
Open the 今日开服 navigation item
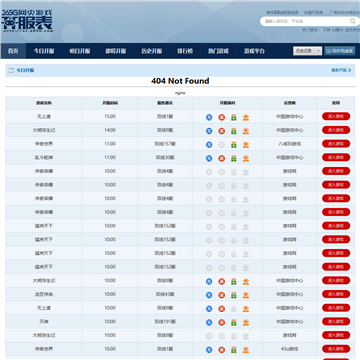click(44, 51)
